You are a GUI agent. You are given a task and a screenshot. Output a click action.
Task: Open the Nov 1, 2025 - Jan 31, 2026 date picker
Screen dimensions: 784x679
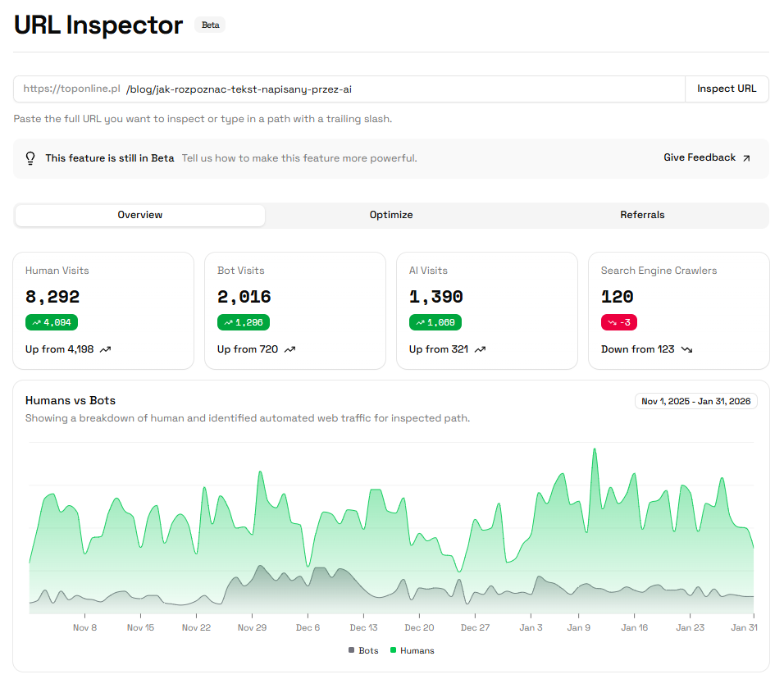695,401
